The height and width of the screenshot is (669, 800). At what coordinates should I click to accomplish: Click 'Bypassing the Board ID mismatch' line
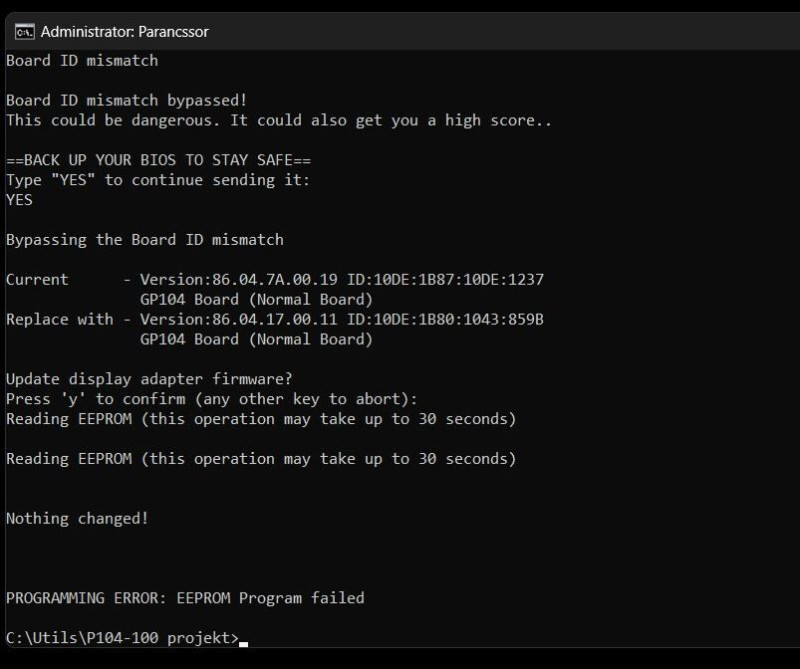145,240
